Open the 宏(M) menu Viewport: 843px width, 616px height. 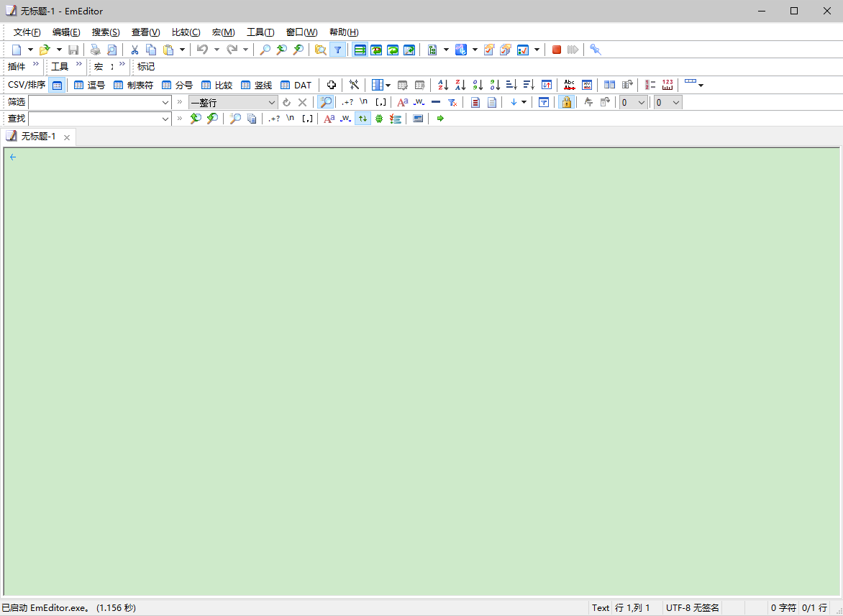coord(223,32)
